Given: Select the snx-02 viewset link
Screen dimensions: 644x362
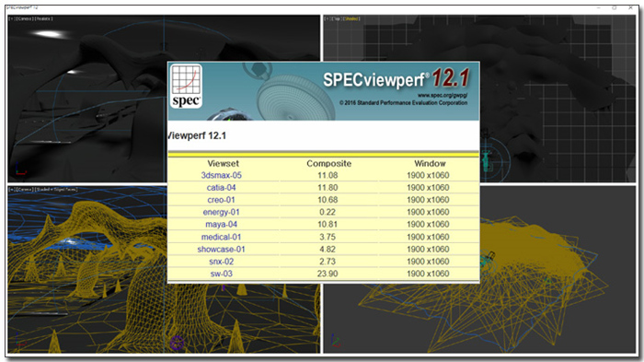Looking at the screenshot, I should coord(221,262).
